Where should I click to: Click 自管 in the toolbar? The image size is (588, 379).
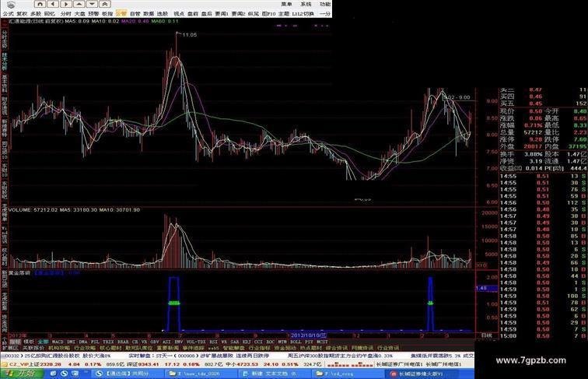coord(135,13)
